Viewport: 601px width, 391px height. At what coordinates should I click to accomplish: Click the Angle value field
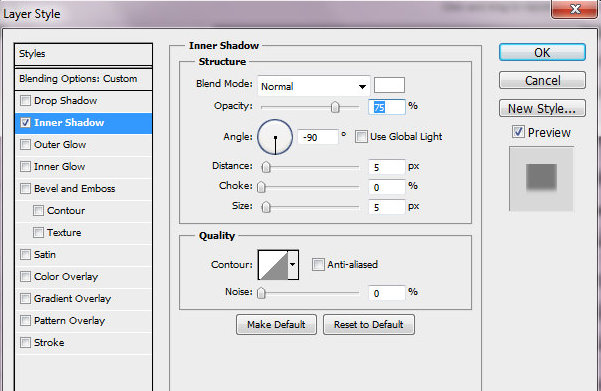tap(318, 137)
